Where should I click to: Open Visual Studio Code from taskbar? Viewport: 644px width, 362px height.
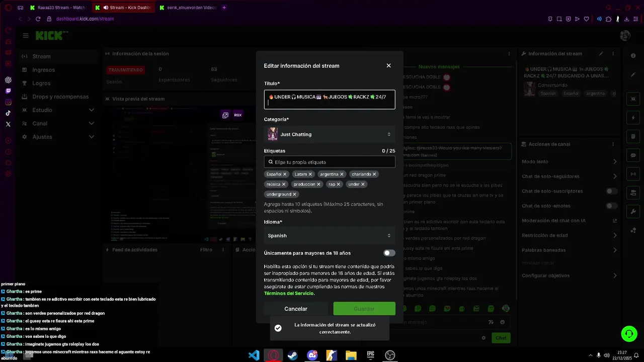tap(254, 355)
